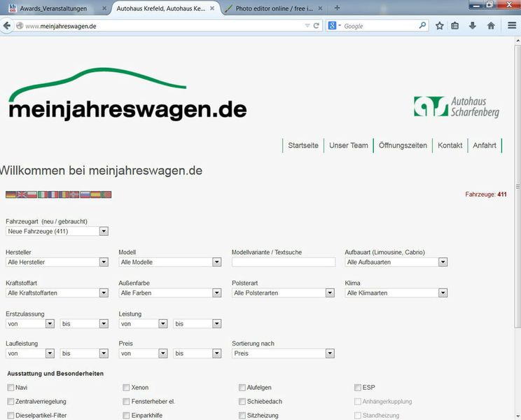Expand the Polsterart dropdown
This screenshot has width=521, height=420.
(283, 293)
